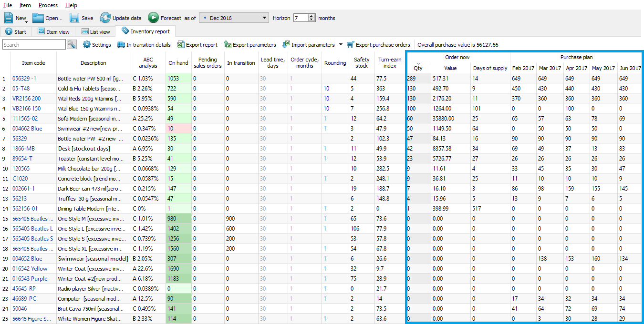
Task: Click the Order now Qty cell 289
Action: [x=418, y=79]
